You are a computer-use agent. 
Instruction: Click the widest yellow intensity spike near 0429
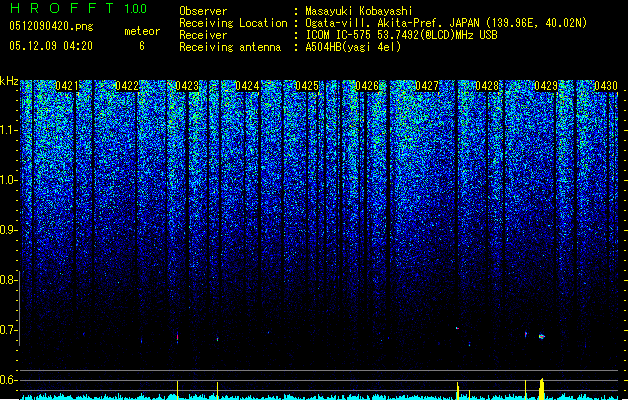click(542, 388)
